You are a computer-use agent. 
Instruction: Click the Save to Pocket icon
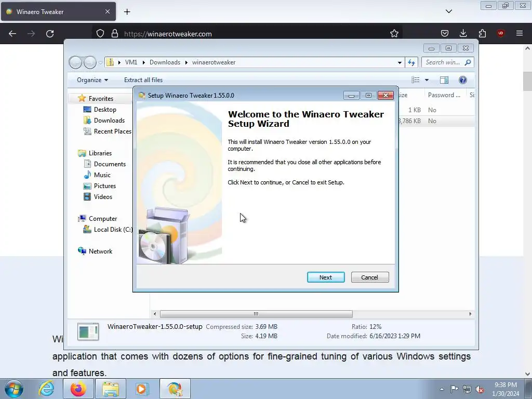(x=445, y=34)
